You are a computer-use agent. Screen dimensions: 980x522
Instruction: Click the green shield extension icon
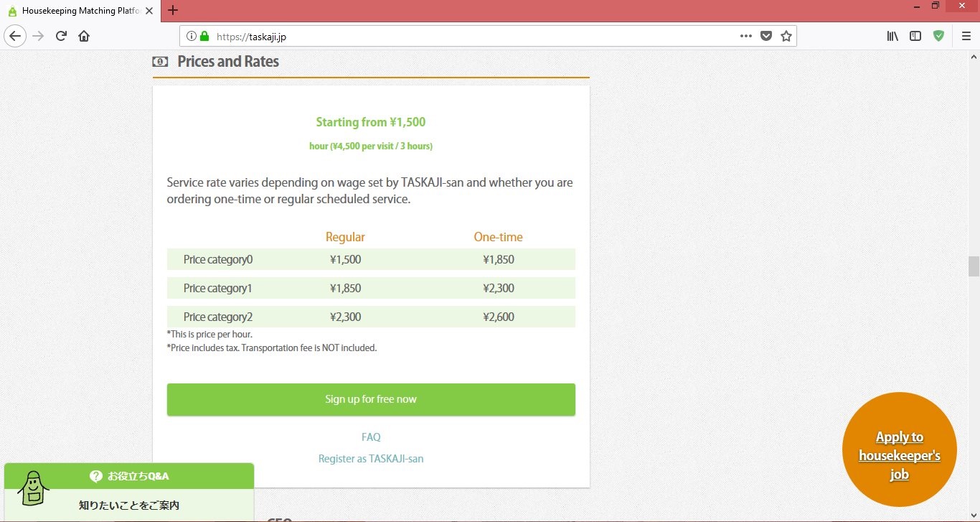938,36
